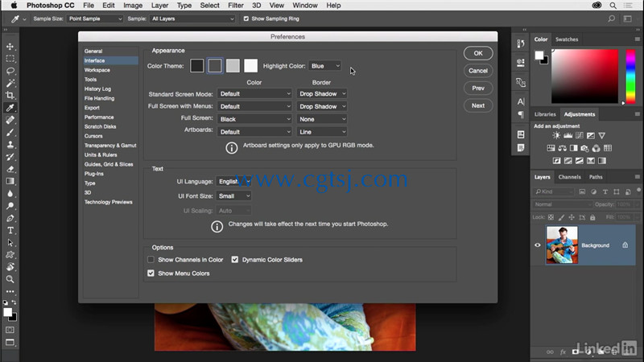Select the Healing Brush tool
This screenshot has height=362, width=644.
click(10, 120)
